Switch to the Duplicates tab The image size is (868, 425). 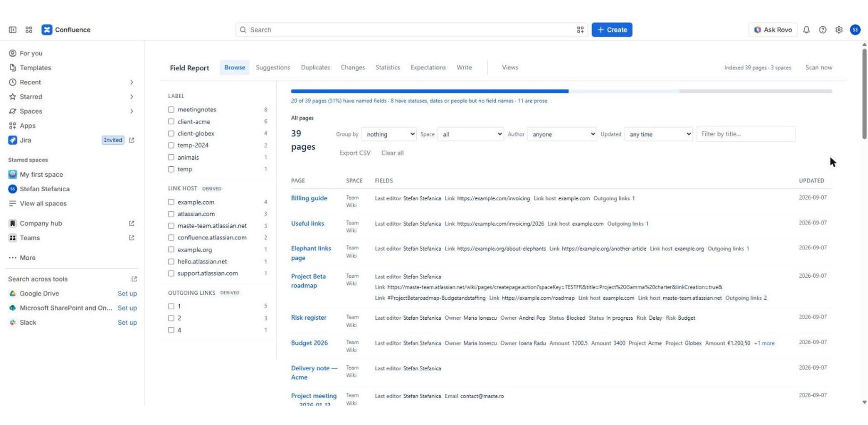tap(315, 68)
